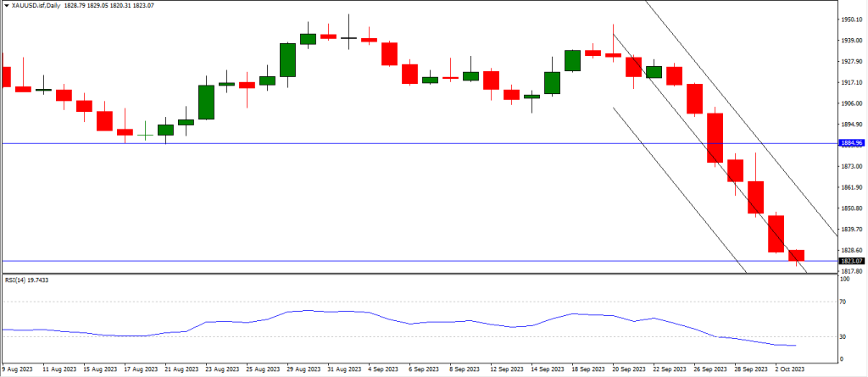Click the 9 Aug 2023 date label

point(20,370)
